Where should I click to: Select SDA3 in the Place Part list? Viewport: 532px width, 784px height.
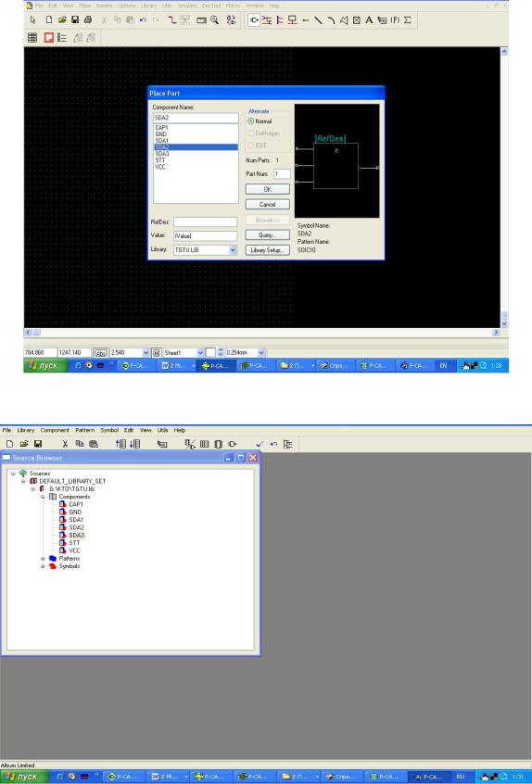tap(162, 154)
